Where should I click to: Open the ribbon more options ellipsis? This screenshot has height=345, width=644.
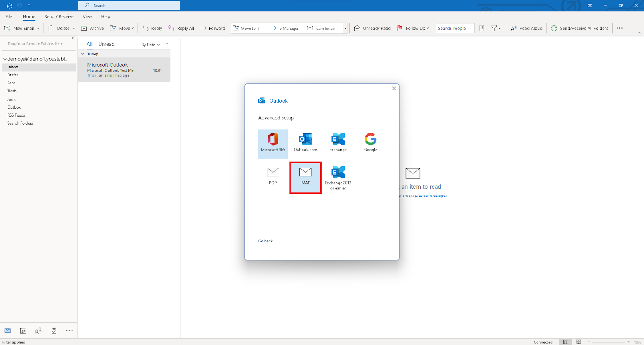(620, 28)
